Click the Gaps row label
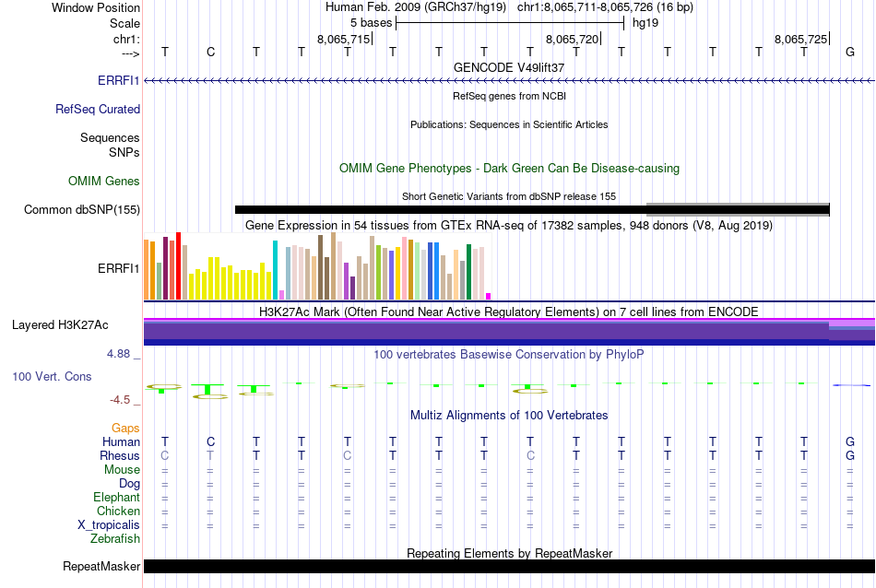 pyautogui.click(x=125, y=428)
